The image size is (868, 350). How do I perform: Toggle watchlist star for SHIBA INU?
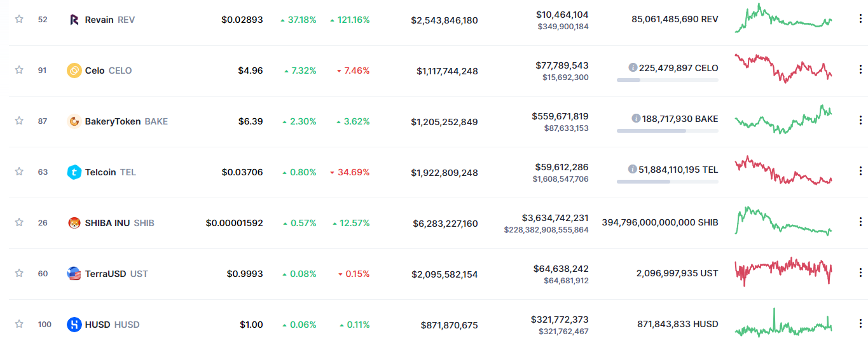19,222
